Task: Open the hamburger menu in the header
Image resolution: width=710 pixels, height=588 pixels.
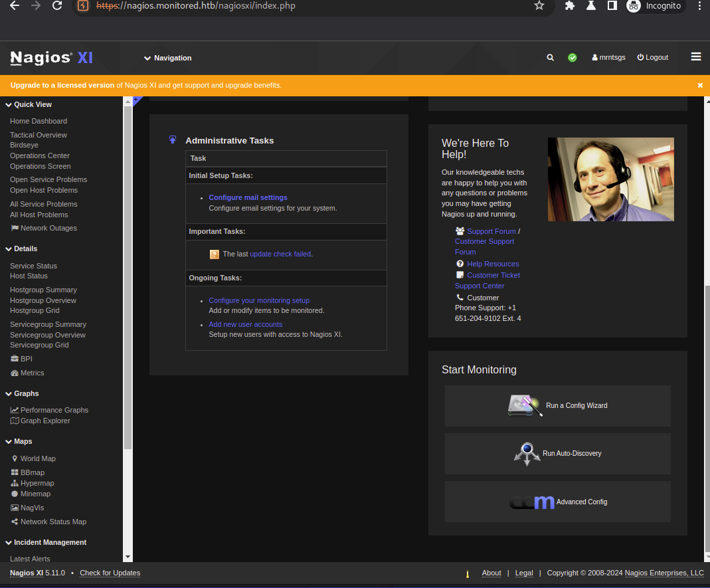Action: (695, 57)
